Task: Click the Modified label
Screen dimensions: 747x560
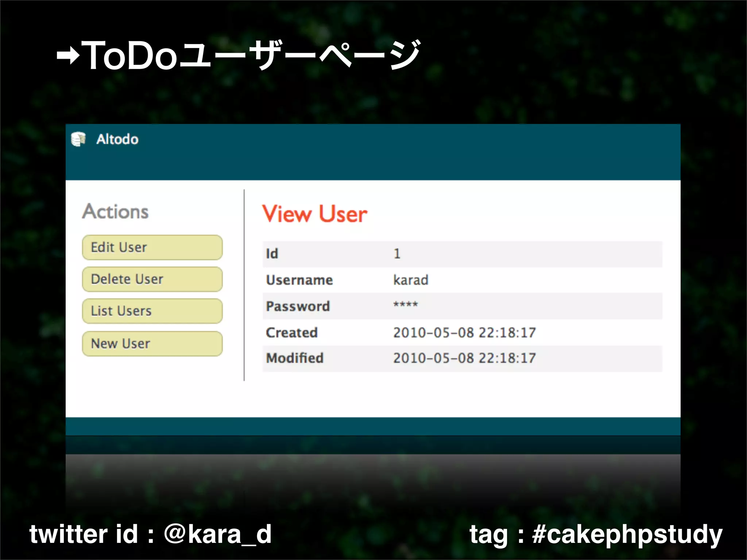Action: [295, 358]
